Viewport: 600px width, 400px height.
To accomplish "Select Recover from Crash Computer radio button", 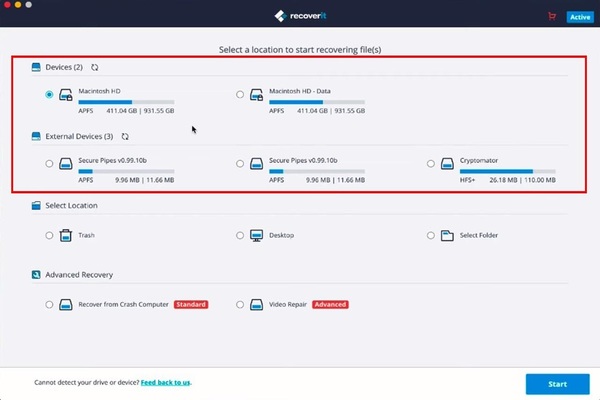I will pos(49,305).
